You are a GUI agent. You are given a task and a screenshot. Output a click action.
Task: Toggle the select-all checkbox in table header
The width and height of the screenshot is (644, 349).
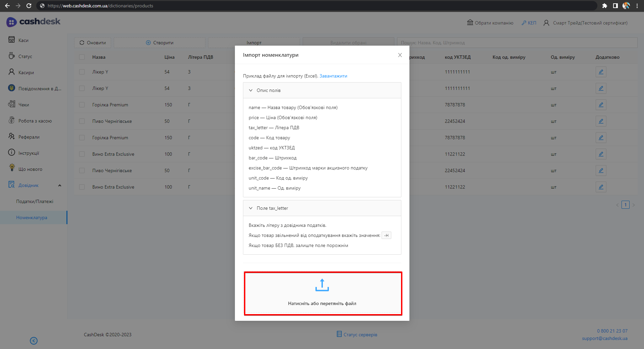[82, 57]
